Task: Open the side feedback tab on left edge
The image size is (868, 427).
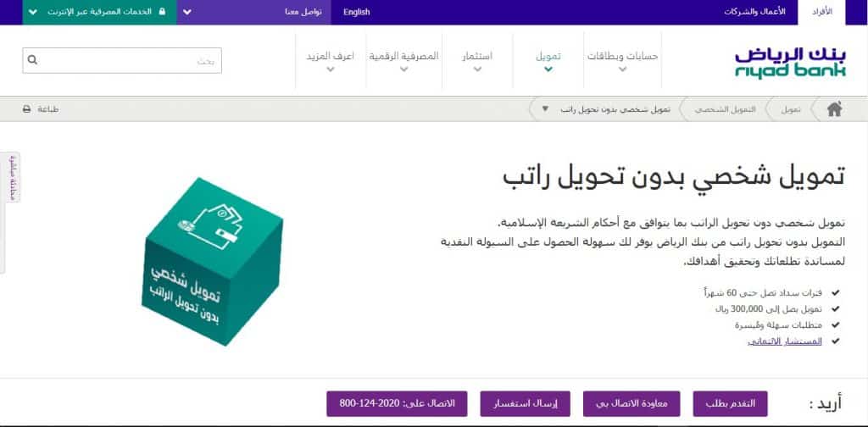Action: pos(14,178)
